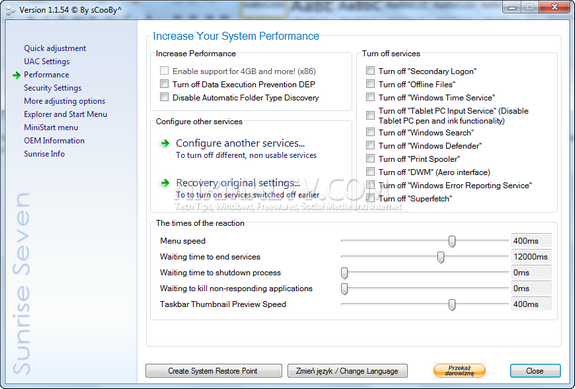Click the Waiting to kill non-responding applications 0ms field
Image resolution: width=575 pixels, height=389 pixels.
coord(531,289)
